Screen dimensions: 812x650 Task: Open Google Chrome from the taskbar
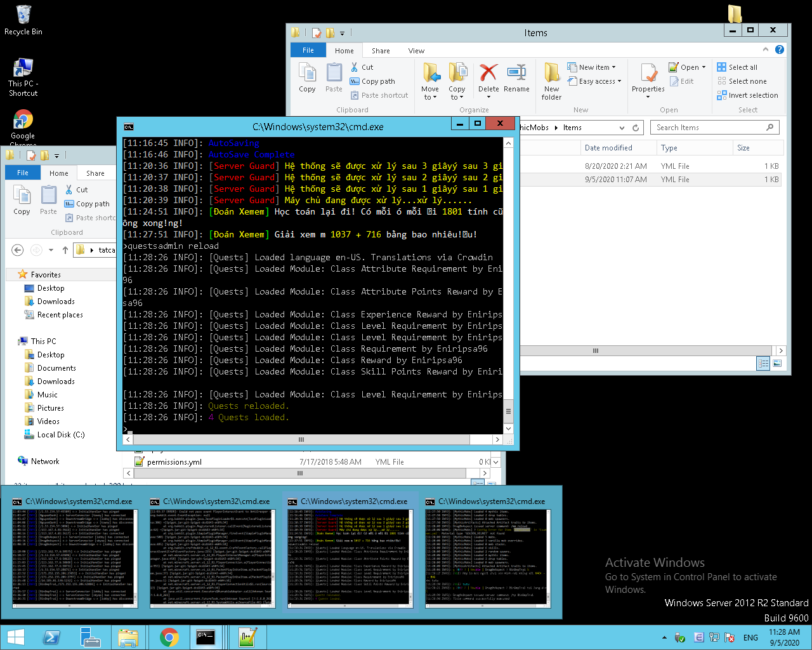tap(169, 637)
